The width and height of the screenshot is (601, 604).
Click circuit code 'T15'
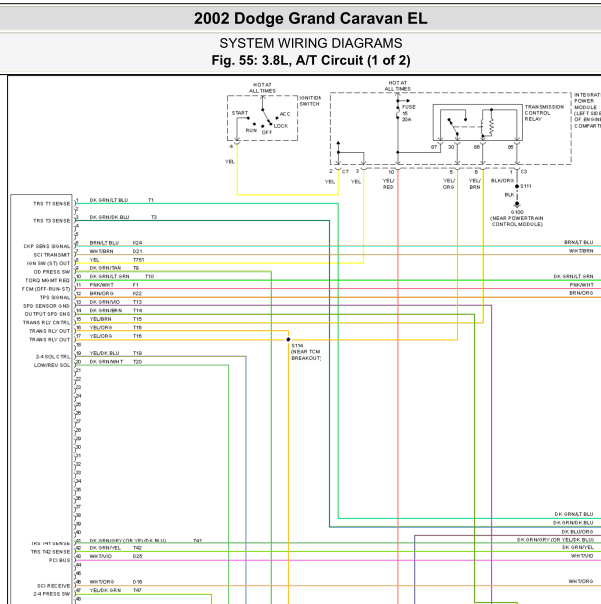click(x=138, y=319)
